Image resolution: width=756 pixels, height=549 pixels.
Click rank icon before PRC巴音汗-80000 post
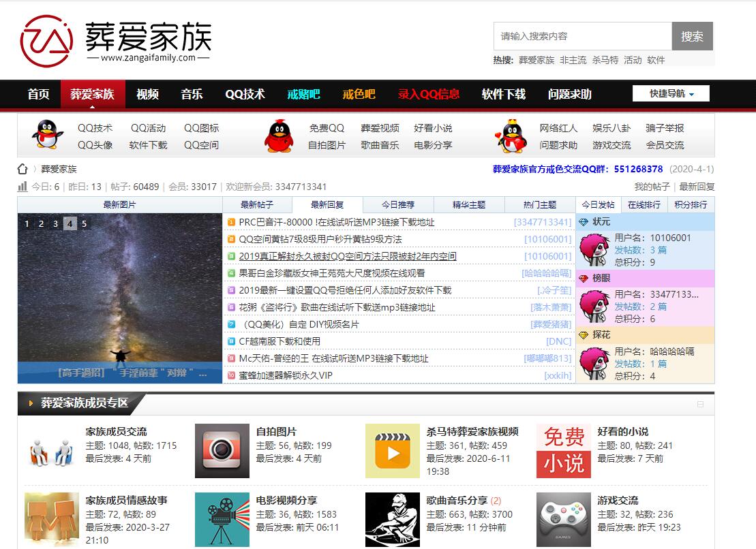pyautogui.click(x=231, y=222)
